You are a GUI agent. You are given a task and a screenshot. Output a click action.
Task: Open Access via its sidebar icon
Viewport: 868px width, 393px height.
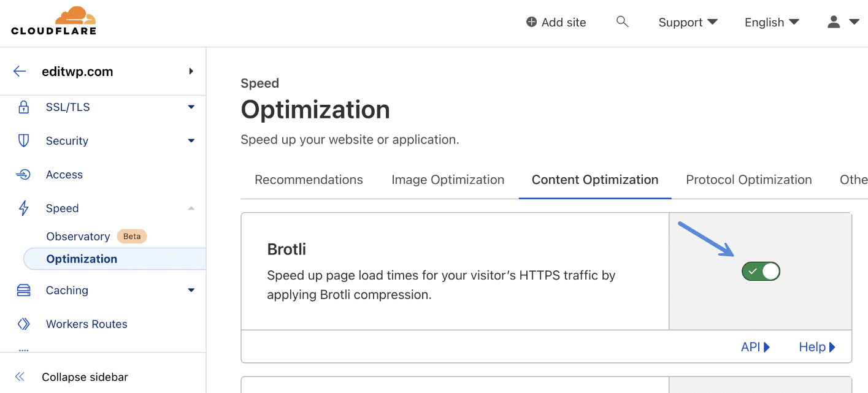tap(23, 174)
